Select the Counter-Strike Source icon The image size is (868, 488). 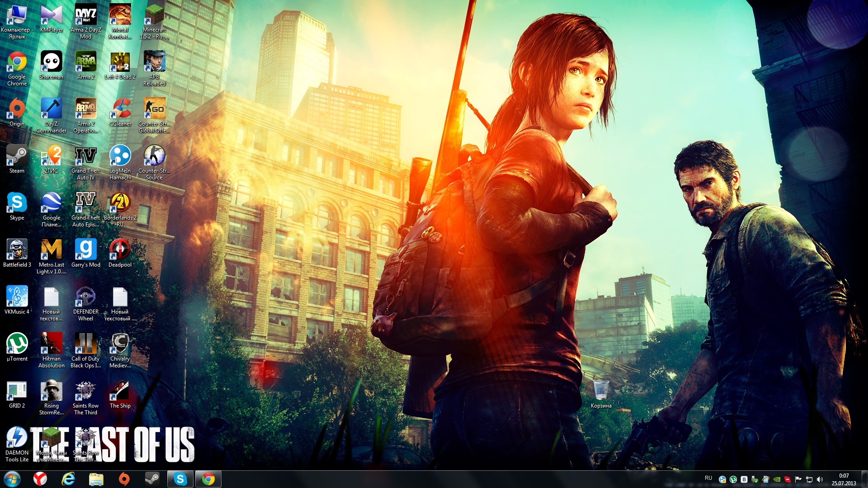154,163
